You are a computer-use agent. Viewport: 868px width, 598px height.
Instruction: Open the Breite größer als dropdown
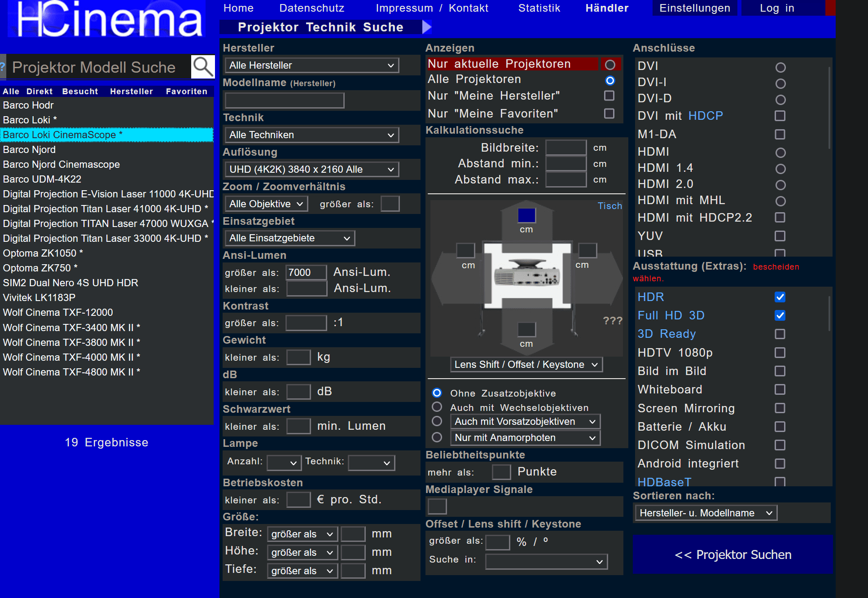303,534
